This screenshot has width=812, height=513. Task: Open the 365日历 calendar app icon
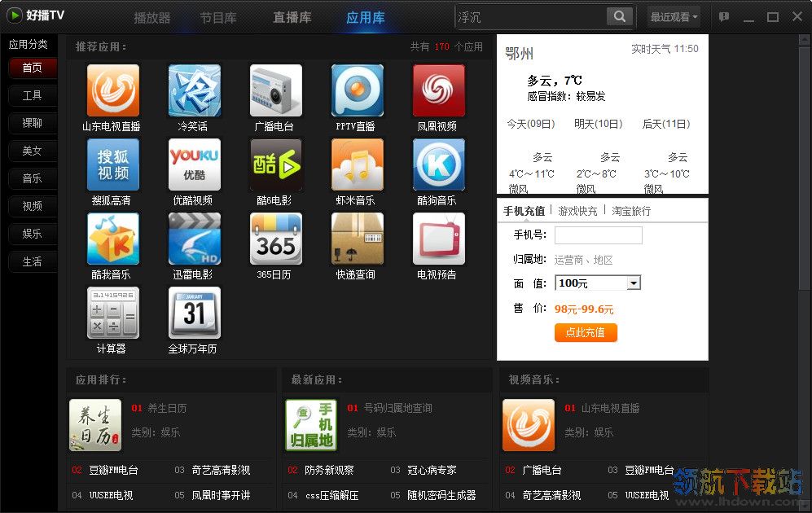point(275,239)
